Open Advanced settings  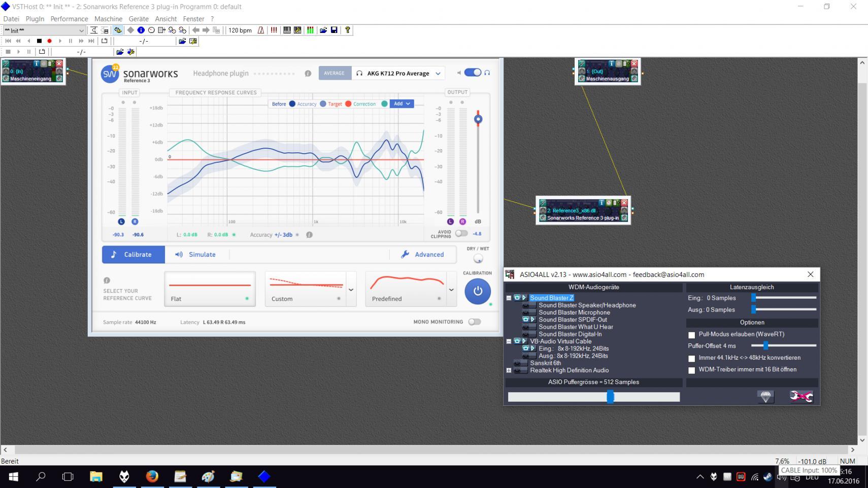tap(422, 255)
